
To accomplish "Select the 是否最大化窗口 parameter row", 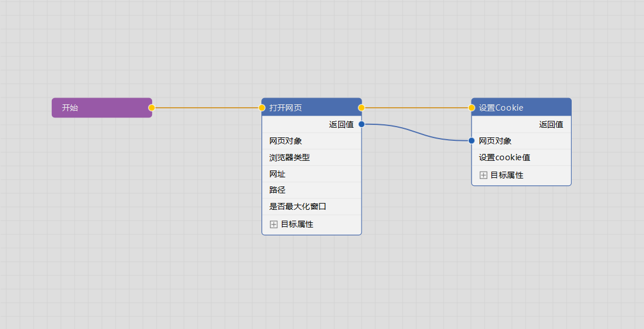I will (x=311, y=206).
